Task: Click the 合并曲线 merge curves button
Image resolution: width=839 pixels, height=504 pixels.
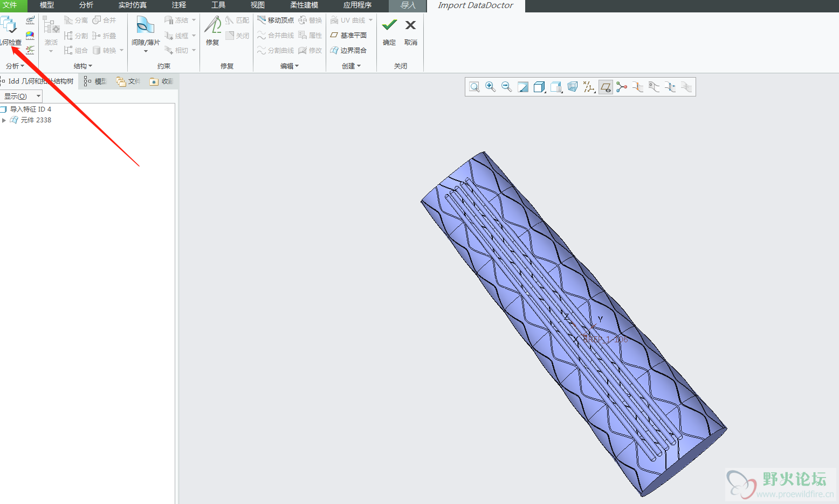Action: (x=276, y=36)
